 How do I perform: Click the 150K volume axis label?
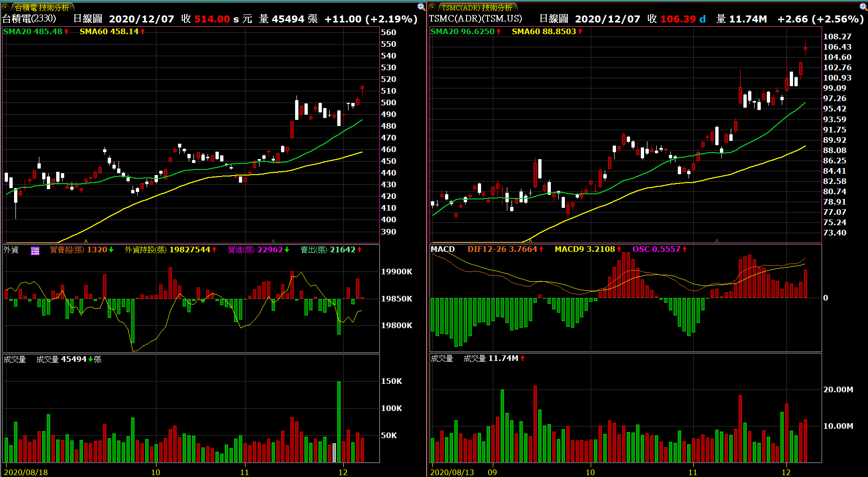[x=392, y=381]
